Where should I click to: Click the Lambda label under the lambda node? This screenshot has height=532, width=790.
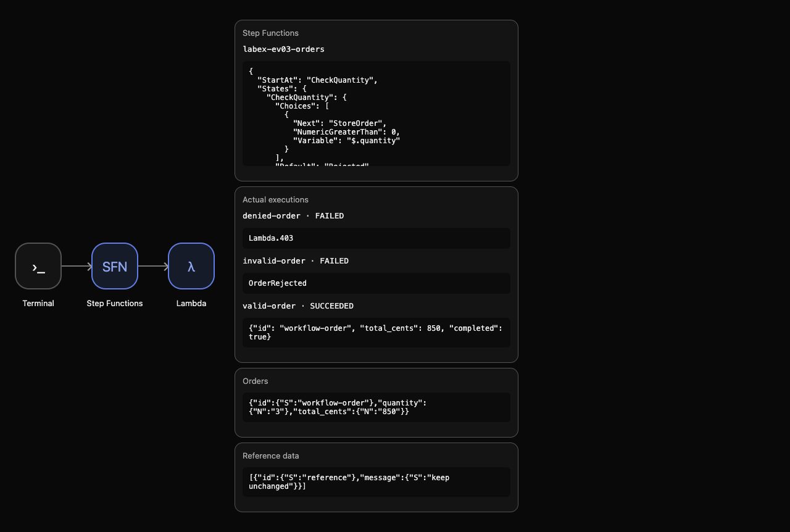(191, 303)
